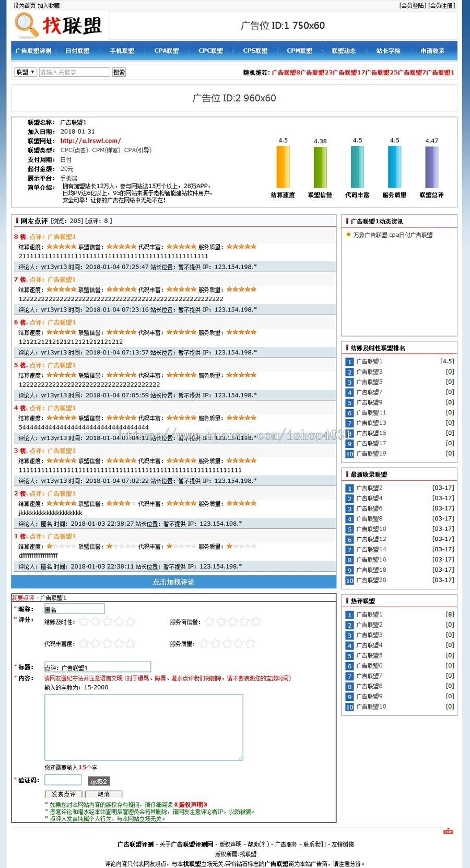Rate 结账及时性 with five stars
470x868 pixels.
(x=131, y=621)
